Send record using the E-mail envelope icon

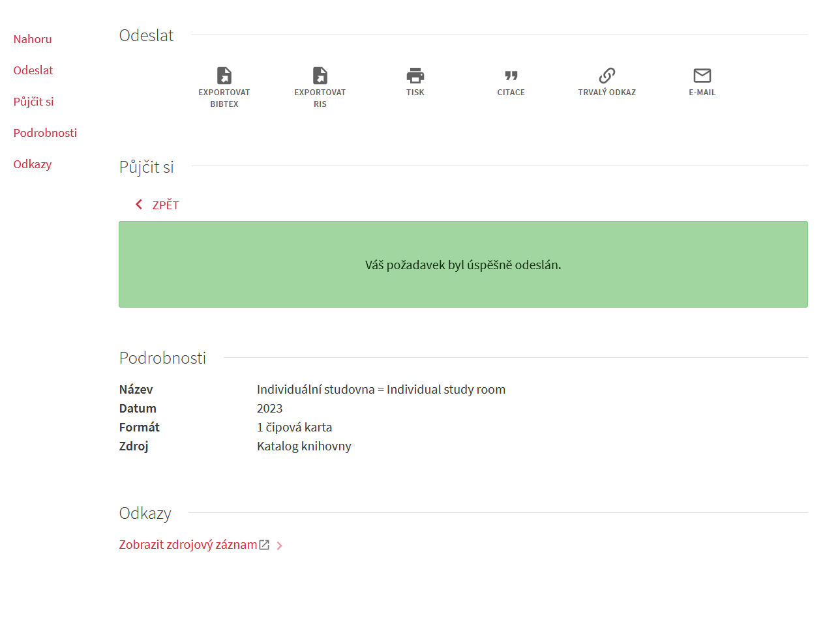click(x=702, y=76)
